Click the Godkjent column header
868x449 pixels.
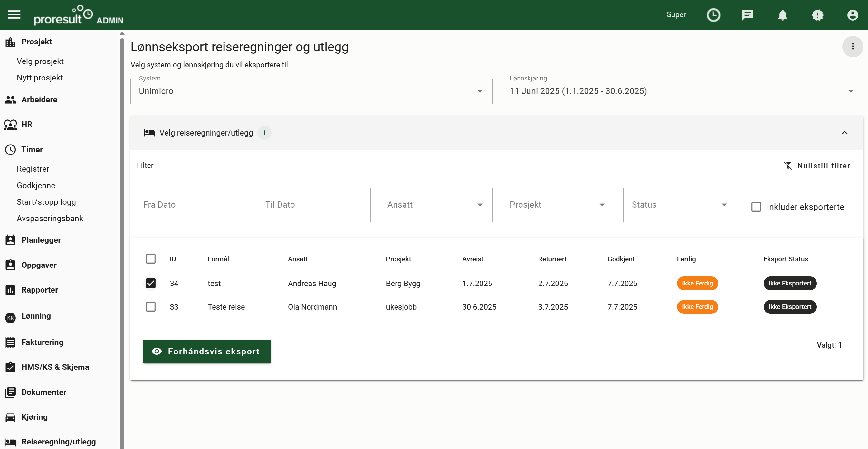(621, 259)
